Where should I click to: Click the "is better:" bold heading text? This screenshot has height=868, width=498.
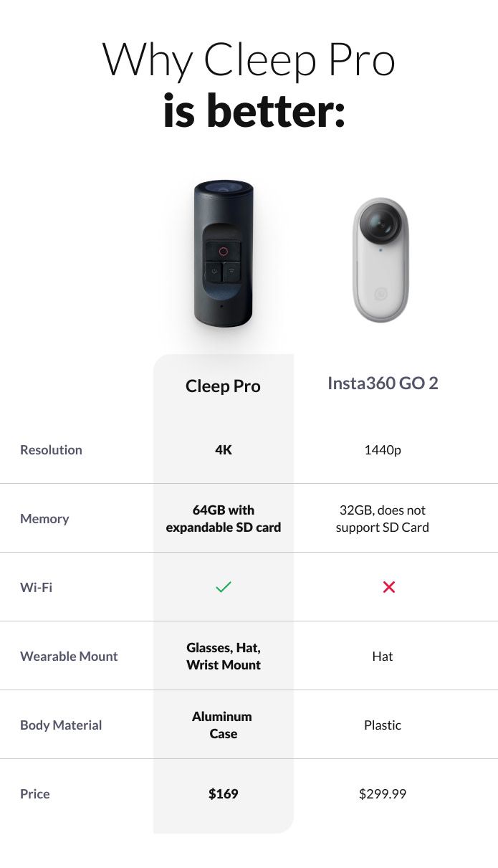pos(254,111)
